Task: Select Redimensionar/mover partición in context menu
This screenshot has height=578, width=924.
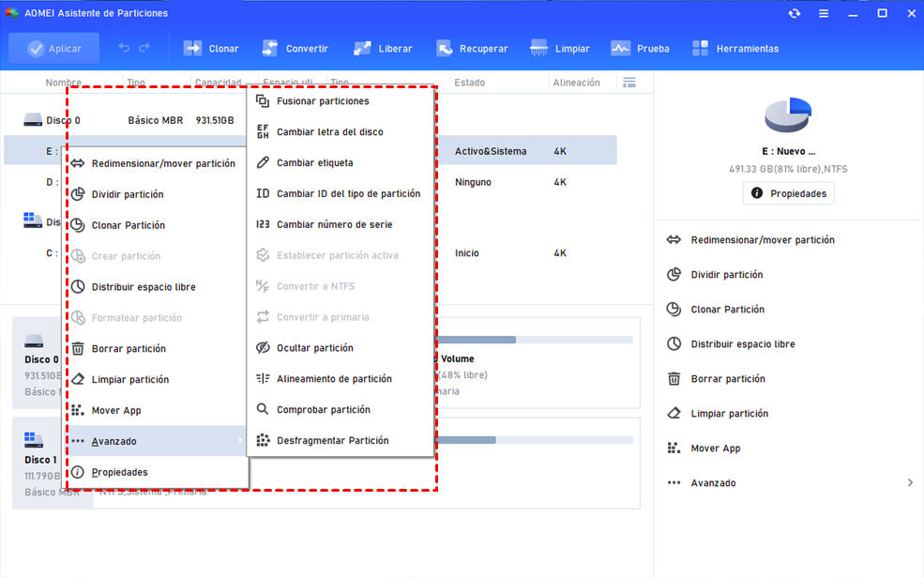Action: [x=156, y=163]
